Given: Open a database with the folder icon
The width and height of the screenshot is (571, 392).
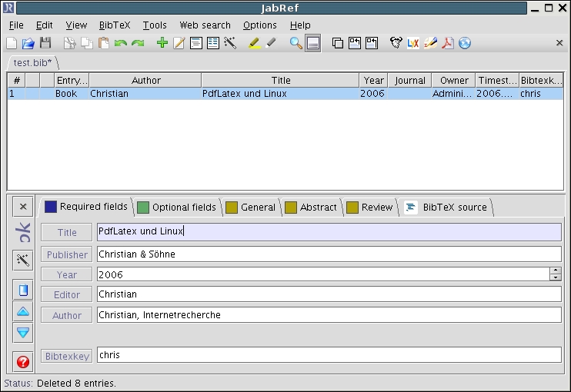Looking at the screenshot, I should click(x=28, y=43).
